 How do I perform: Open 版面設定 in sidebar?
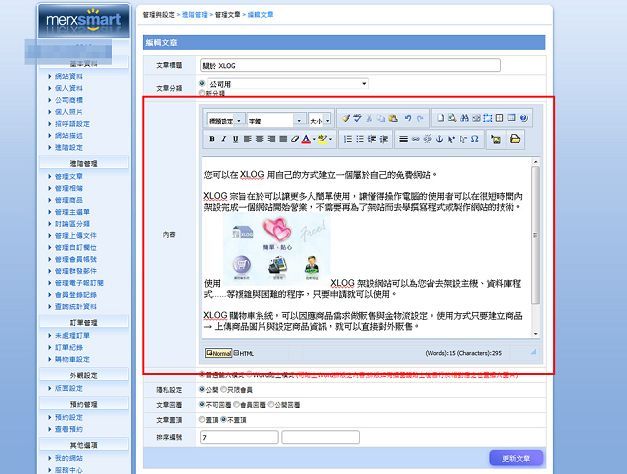pos(68,388)
